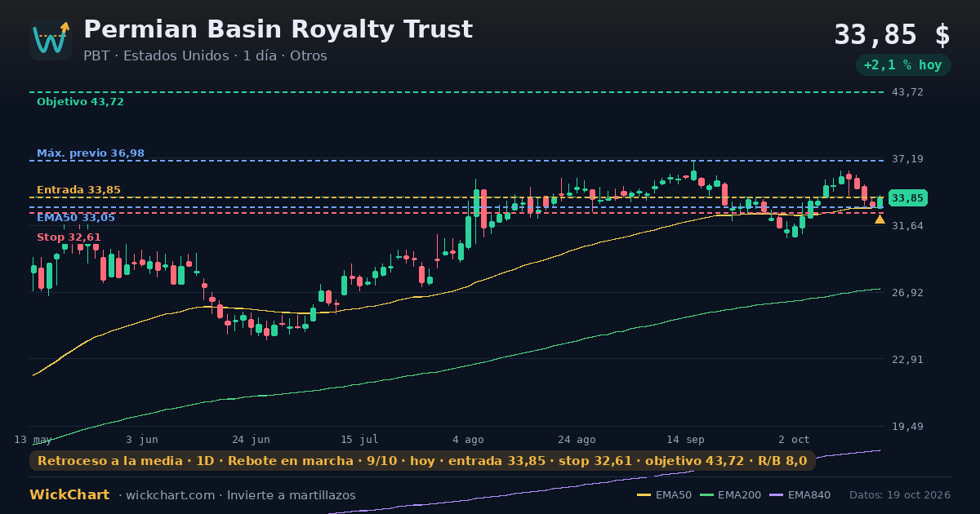Click the 13 may date label

click(33, 440)
